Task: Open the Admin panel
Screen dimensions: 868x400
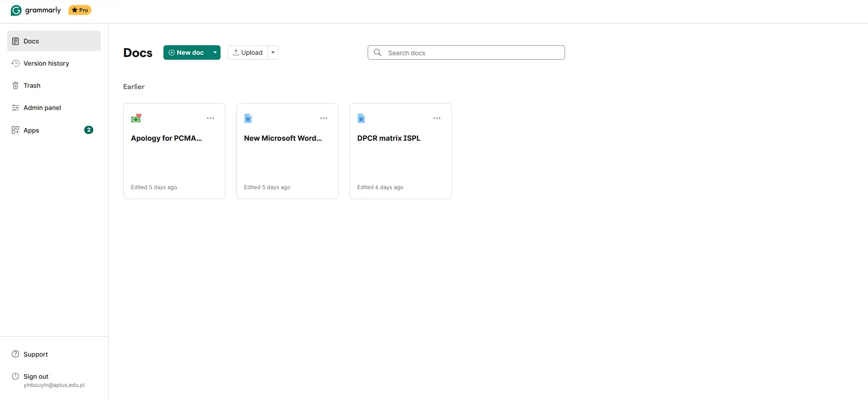Action: (54, 108)
